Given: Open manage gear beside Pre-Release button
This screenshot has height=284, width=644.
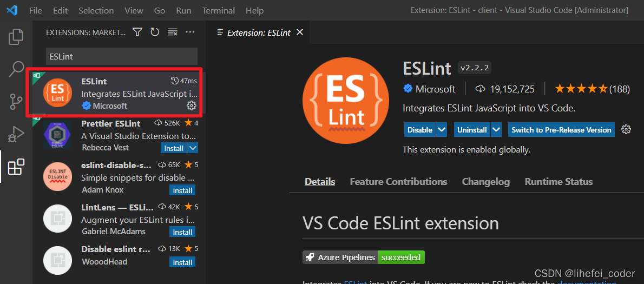Looking at the screenshot, I should (626, 130).
